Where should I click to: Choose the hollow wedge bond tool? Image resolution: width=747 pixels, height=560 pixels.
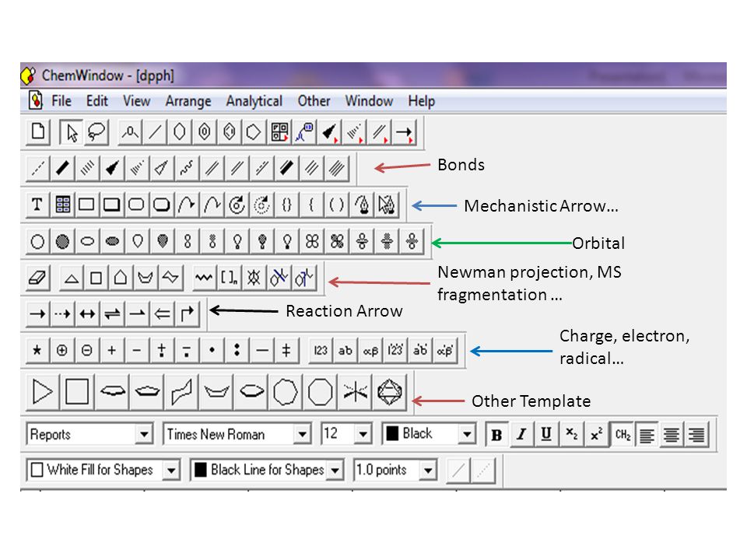(162, 168)
